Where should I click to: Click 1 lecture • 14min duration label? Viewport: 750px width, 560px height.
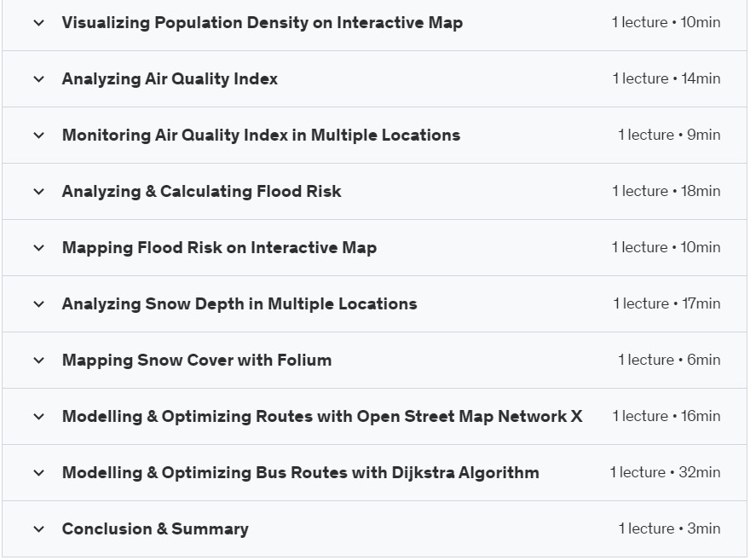666,78
